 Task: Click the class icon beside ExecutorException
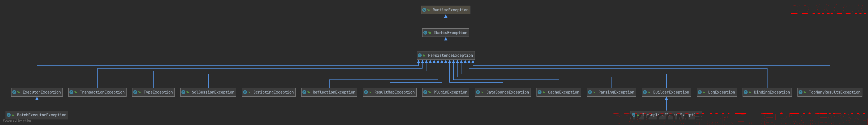click(14, 92)
